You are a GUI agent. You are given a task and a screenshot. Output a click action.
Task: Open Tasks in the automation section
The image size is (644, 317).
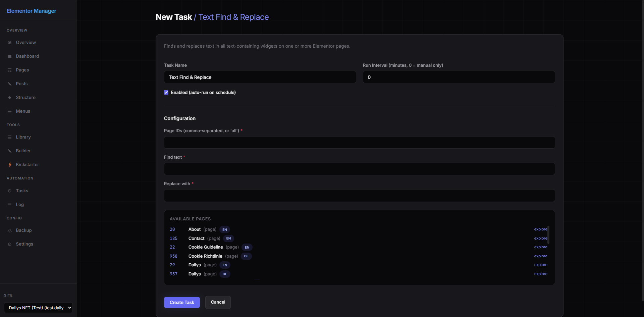click(x=22, y=191)
